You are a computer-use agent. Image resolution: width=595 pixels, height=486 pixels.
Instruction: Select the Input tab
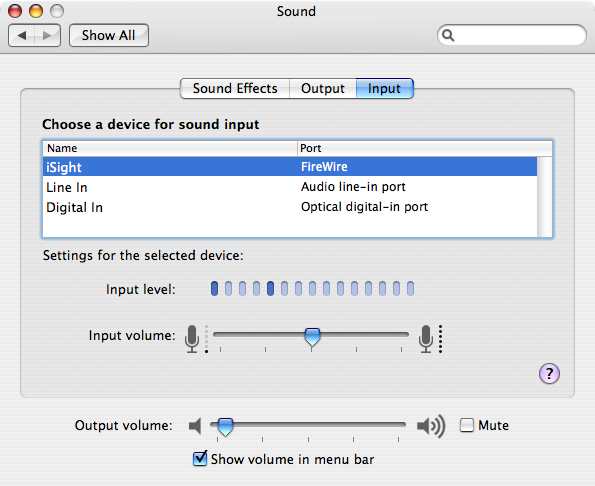pyautogui.click(x=384, y=88)
